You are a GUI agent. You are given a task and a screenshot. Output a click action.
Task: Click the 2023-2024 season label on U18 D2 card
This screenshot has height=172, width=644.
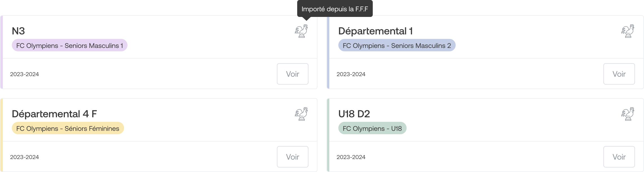coord(351,157)
